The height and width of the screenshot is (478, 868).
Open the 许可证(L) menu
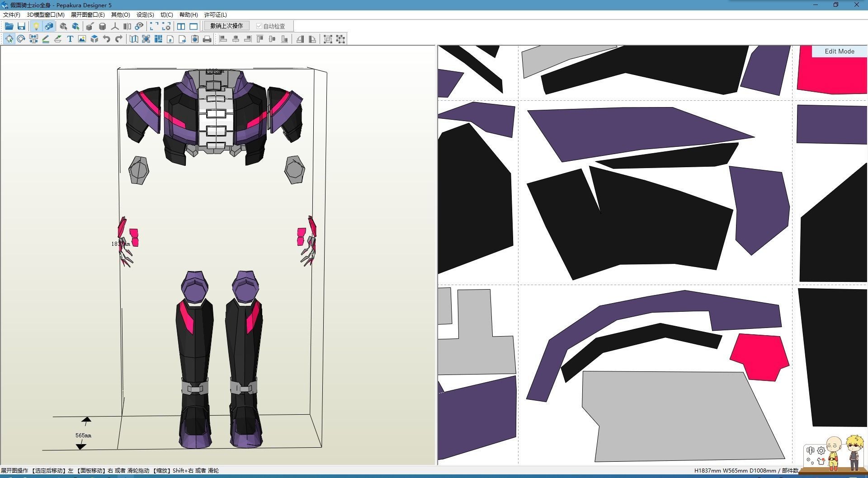tap(216, 14)
